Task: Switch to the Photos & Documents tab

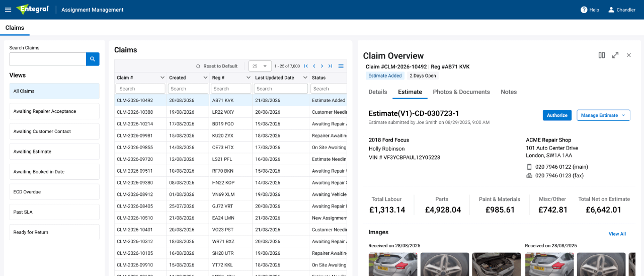Action: (461, 92)
